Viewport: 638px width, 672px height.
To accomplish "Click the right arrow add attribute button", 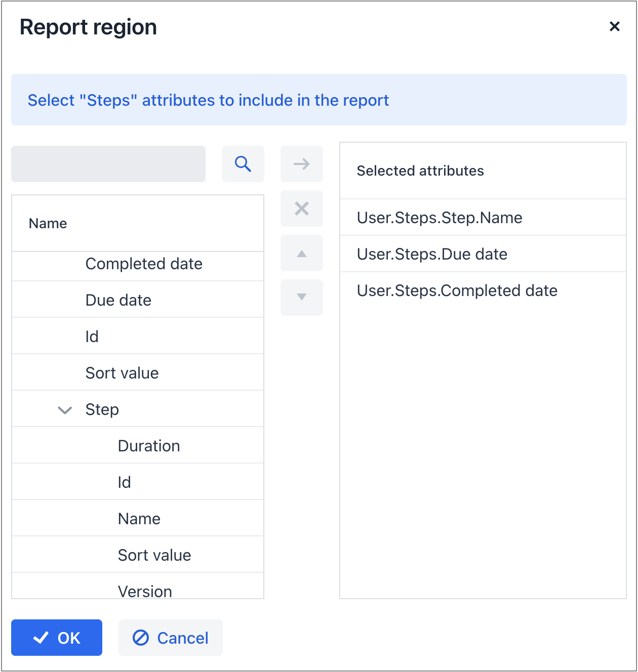I will click(x=302, y=164).
